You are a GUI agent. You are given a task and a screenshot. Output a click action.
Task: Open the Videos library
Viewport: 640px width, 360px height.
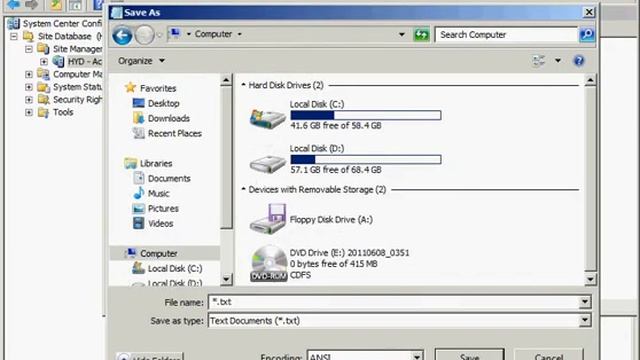pos(160,224)
